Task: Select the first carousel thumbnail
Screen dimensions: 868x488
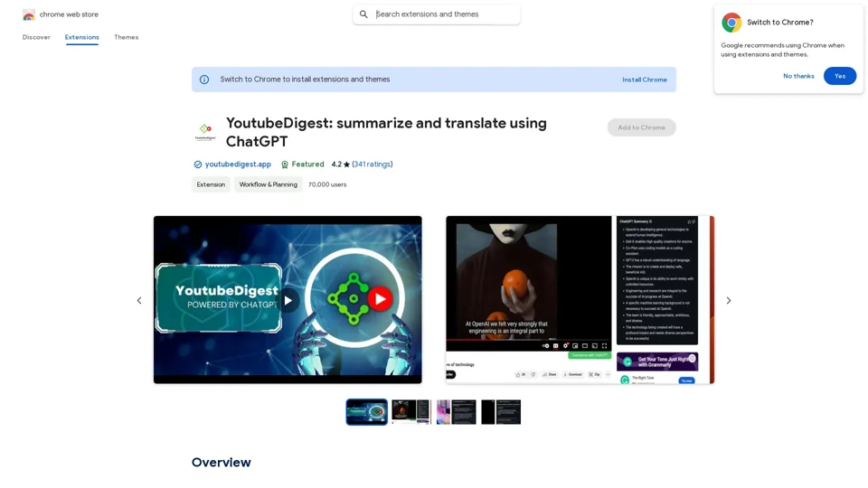Action: [x=366, y=412]
